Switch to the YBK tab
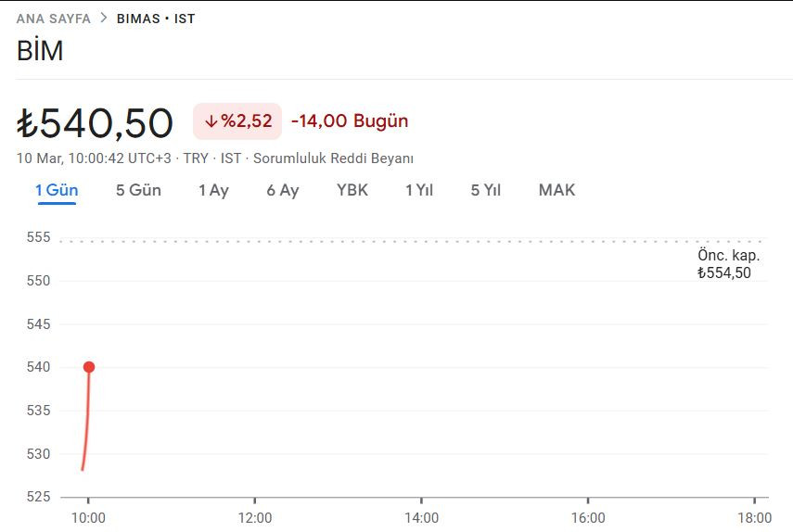 [x=352, y=190]
